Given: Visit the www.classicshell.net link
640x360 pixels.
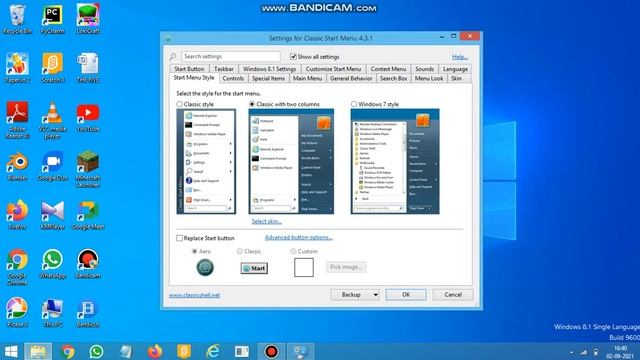Looking at the screenshot, I should 194,295.
